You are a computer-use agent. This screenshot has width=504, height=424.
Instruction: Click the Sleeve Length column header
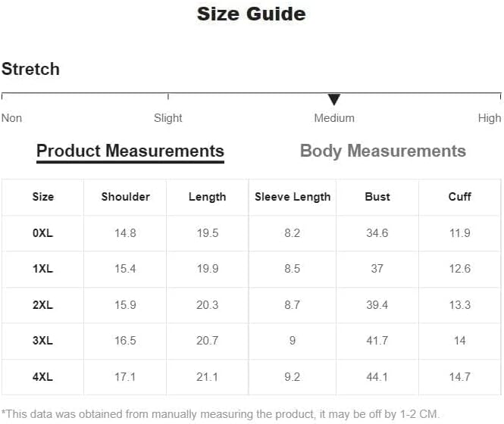click(293, 197)
